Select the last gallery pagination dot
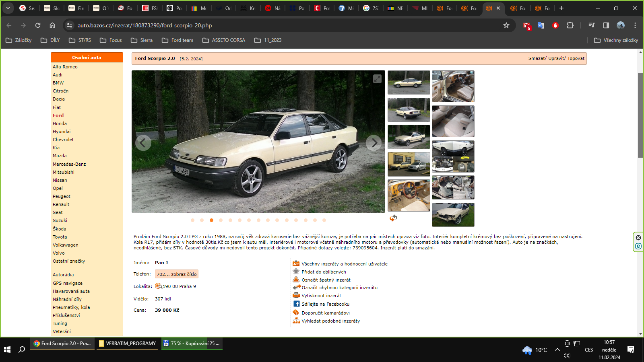This screenshot has width=644, height=362. 324,220
